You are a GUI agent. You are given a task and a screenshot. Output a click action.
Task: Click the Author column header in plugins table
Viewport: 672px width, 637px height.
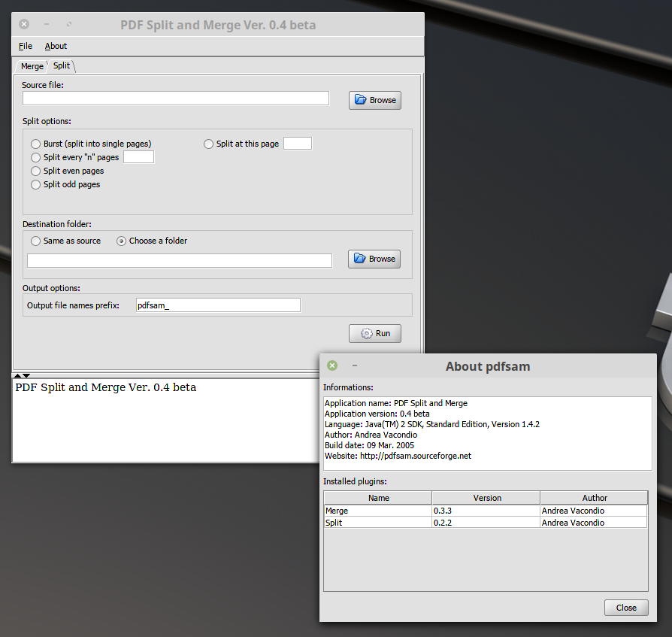pos(594,498)
